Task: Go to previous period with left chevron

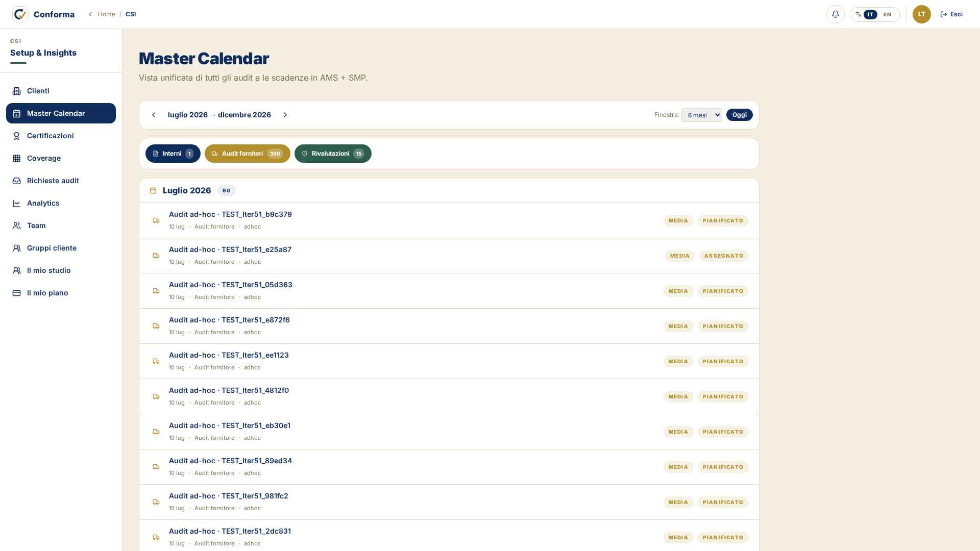Action: click(154, 115)
